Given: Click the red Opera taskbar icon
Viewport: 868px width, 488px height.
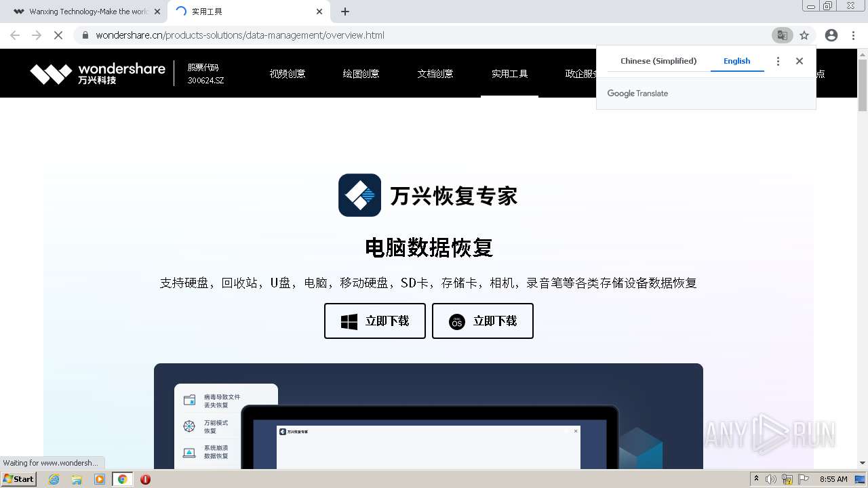Looking at the screenshot, I should click(145, 479).
